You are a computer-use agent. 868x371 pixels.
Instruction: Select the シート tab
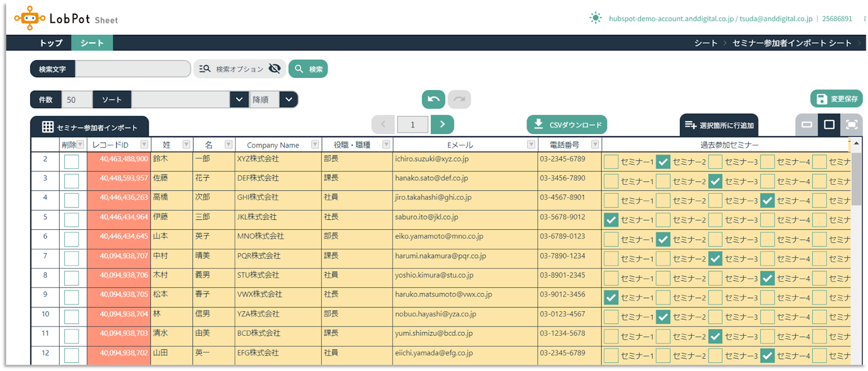coord(92,43)
